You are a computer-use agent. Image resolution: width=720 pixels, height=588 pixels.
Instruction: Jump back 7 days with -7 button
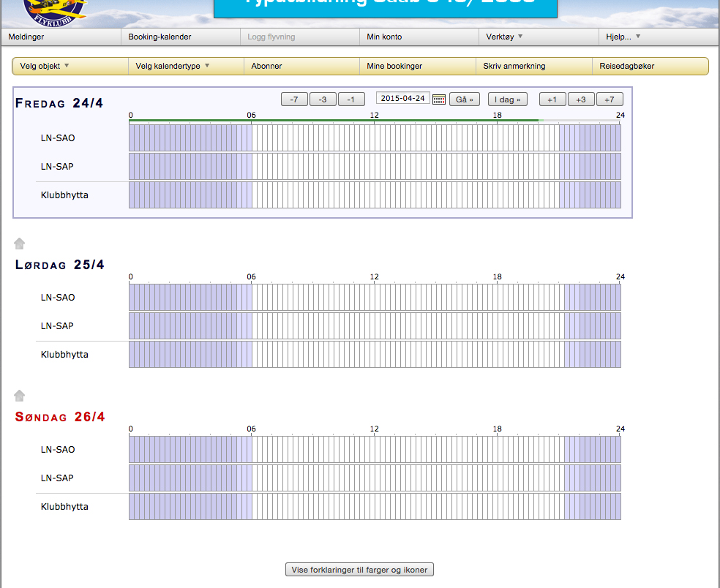click(x=294, y=99)
